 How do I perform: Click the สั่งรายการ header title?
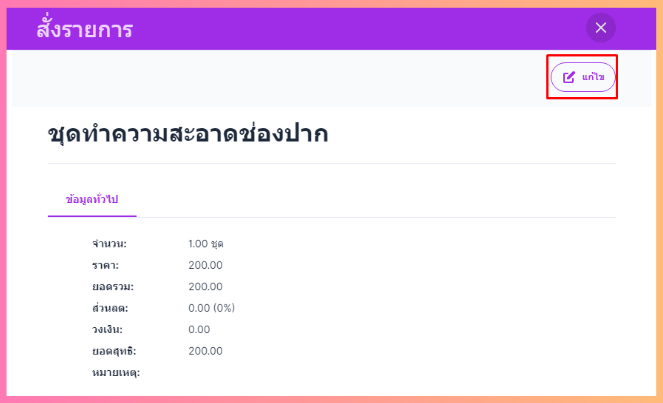pyautogui.click(x=84, y=29)
